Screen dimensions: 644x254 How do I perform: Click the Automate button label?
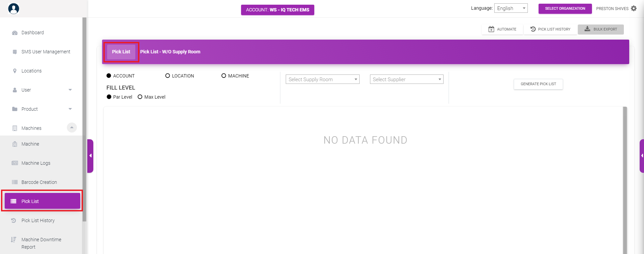click(x=507, y=29)
